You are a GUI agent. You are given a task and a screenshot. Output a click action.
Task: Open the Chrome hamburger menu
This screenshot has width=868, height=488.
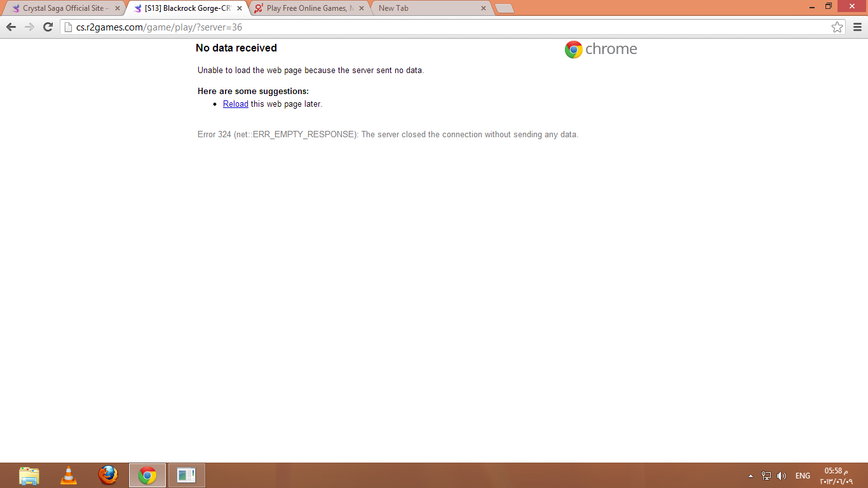point(857,27)
